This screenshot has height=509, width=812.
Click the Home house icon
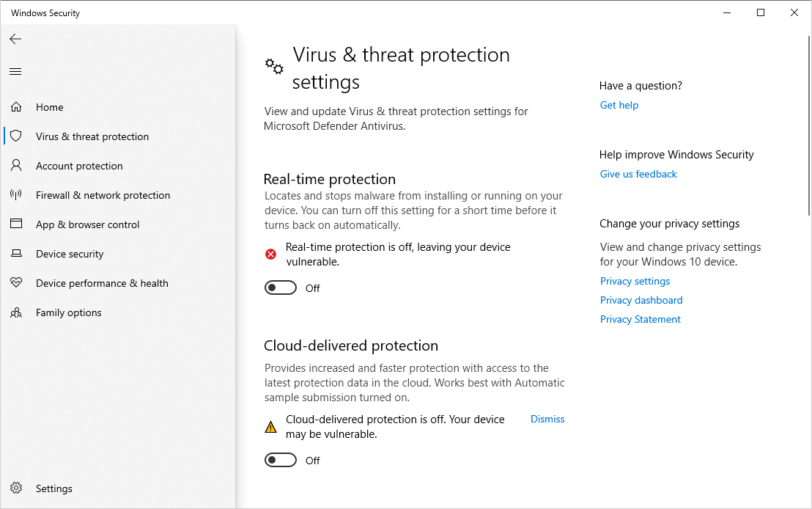(16, 107)
